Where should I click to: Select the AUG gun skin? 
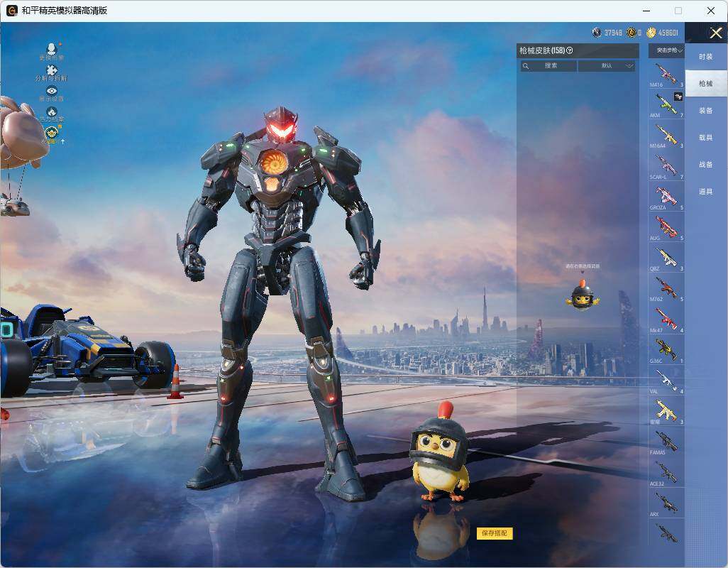(666, 227)
